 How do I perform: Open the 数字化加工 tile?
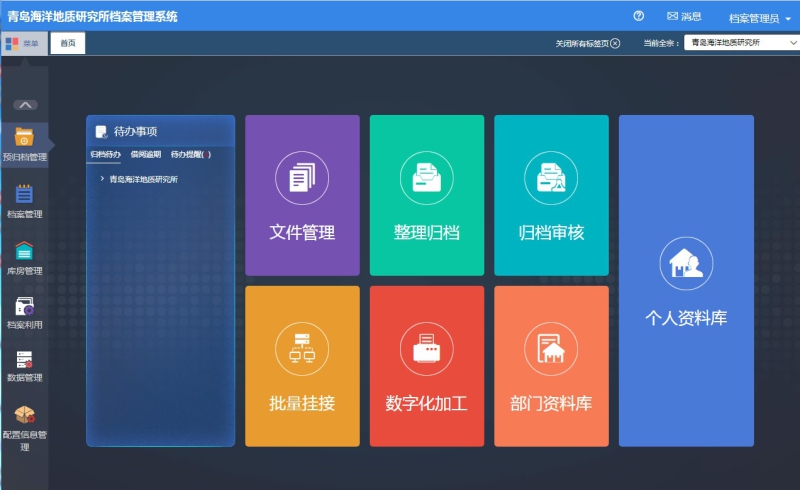tap(427, 366)
